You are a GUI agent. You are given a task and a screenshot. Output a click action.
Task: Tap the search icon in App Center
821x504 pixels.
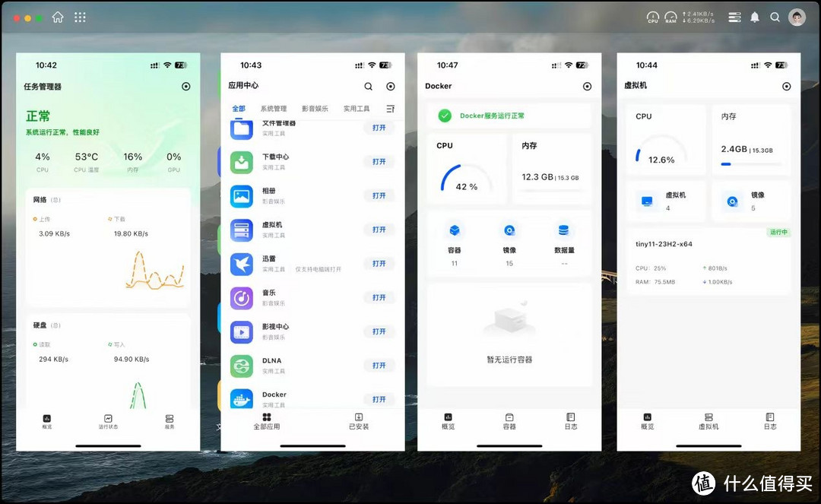pos(369,87)
